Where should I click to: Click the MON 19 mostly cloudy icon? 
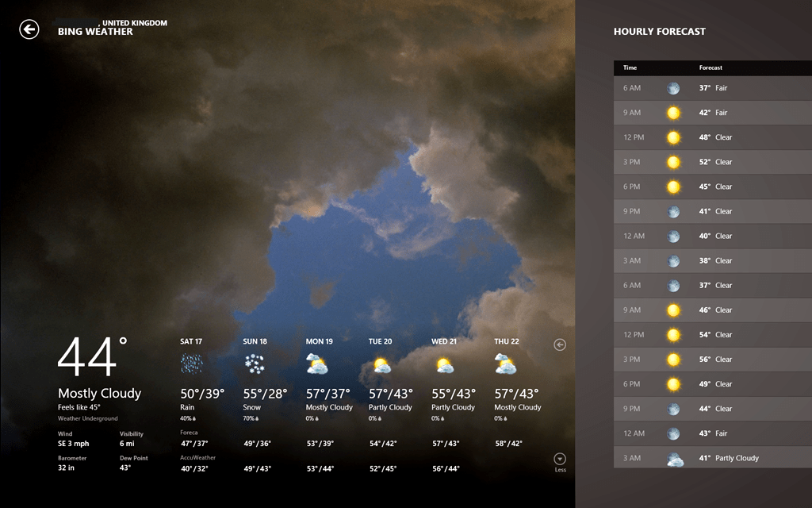[x=317, y=364]
